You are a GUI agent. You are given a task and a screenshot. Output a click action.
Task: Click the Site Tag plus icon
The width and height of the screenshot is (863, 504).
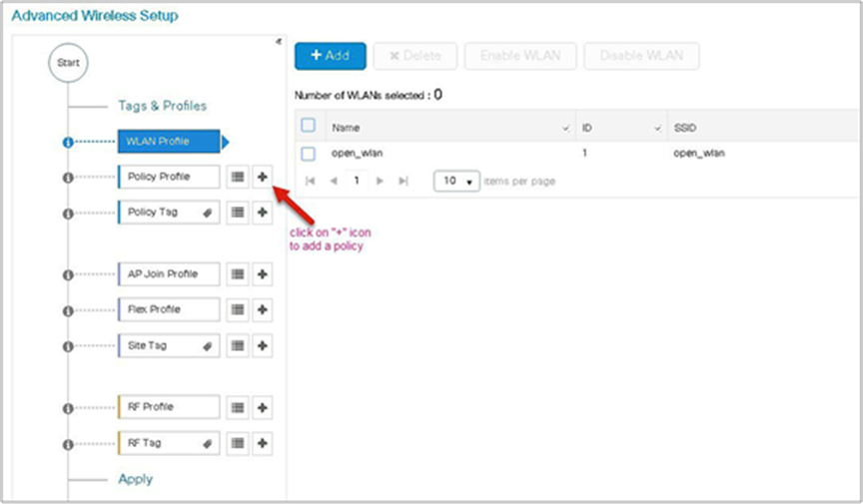click(263, 345)
